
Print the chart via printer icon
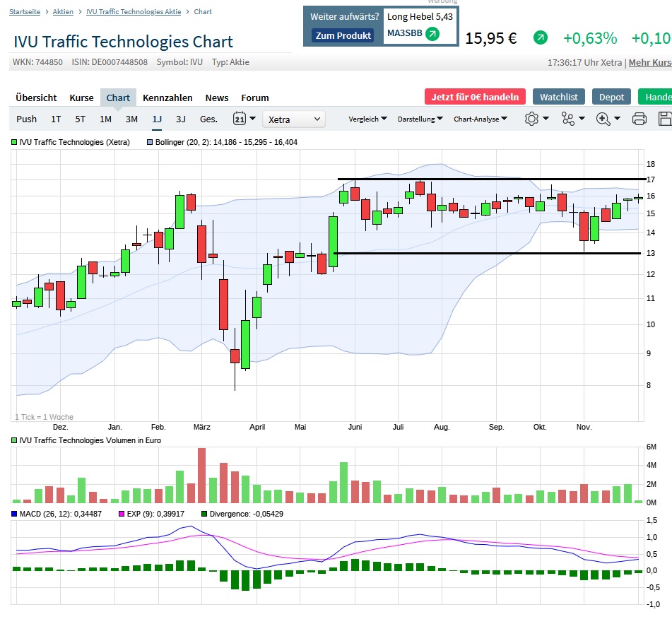click(x=639, y=119)
